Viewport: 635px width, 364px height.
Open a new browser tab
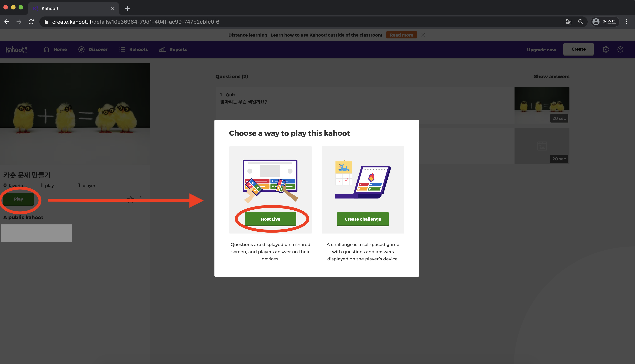coord(127,9)
